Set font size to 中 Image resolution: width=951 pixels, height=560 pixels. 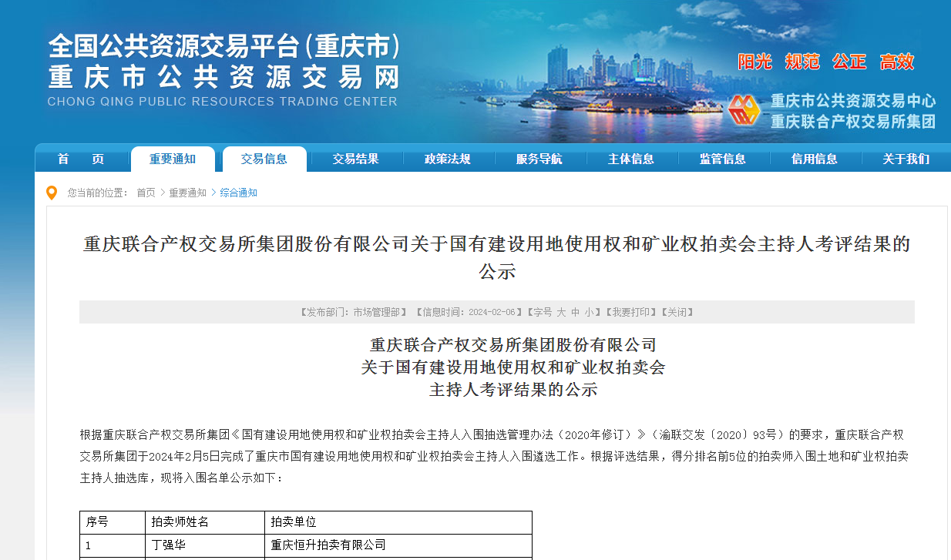[575, 312]
